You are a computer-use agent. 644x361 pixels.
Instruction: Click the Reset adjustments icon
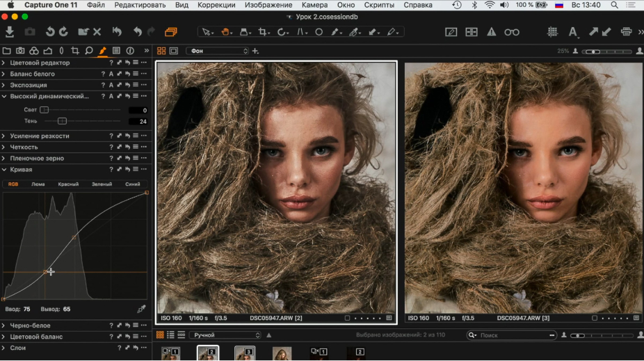[x=116, y=32]
